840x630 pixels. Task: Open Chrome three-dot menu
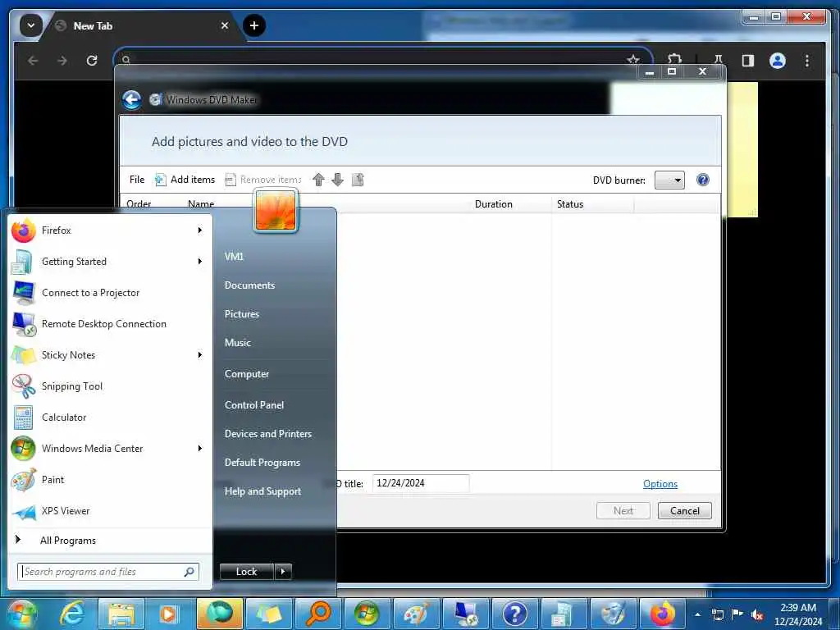click(807, 61)
